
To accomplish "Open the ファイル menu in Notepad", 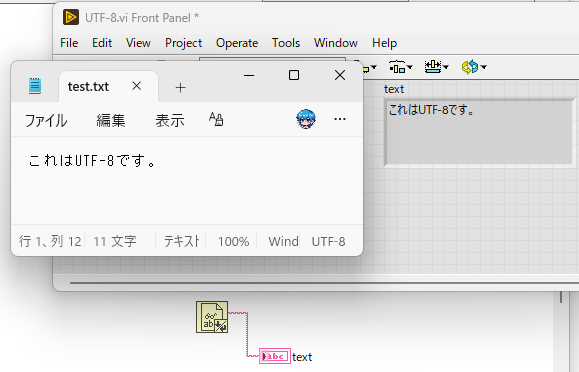I will click(x=46, y=120).
